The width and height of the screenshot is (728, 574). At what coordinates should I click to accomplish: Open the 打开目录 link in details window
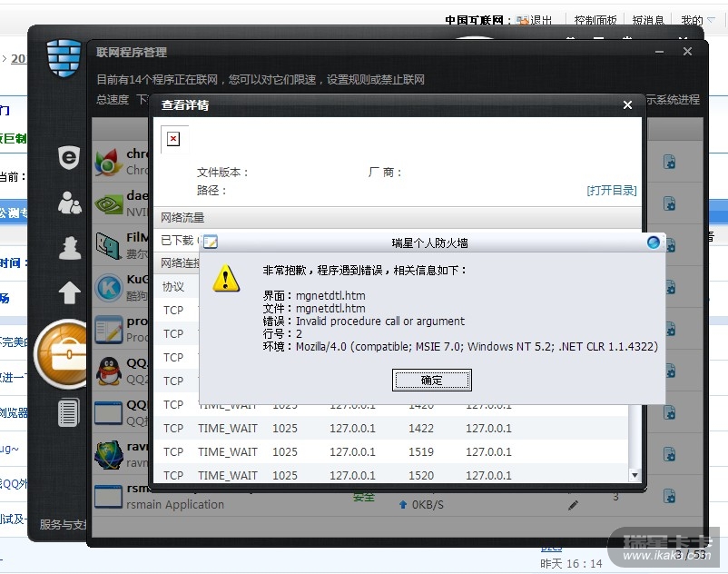click(612, 191)
